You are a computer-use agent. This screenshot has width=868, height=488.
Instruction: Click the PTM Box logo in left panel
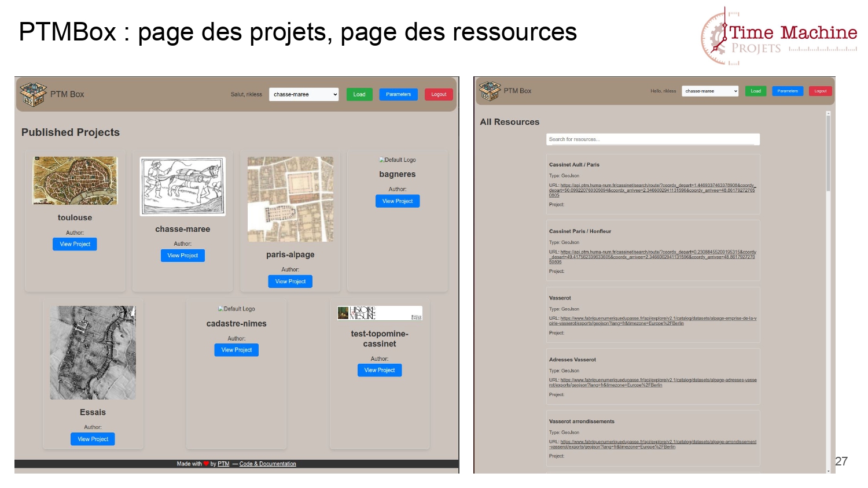click(x=33, y=94)
